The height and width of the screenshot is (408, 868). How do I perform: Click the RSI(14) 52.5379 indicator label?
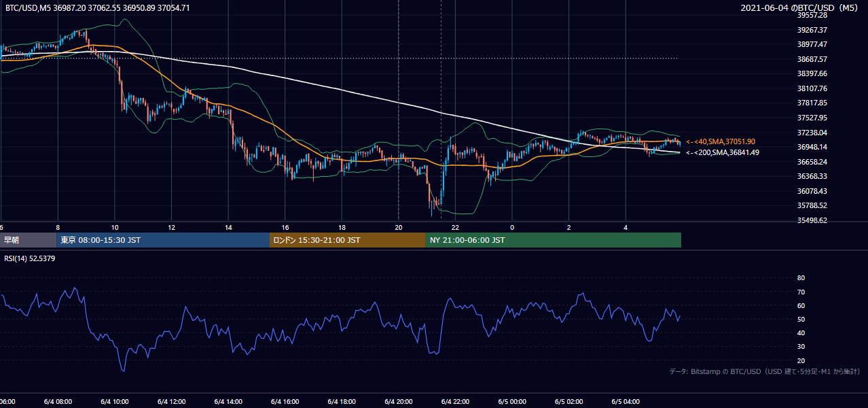(x=30, y=258)
